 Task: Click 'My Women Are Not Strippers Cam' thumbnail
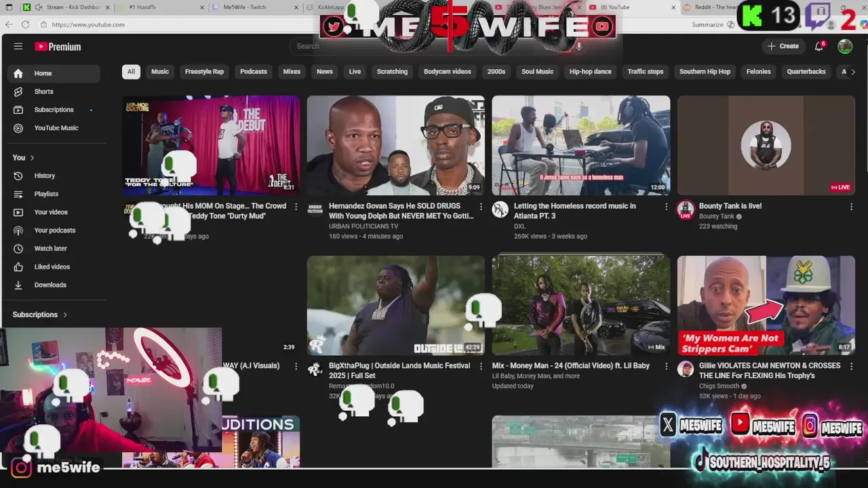[x=766, y=306]
